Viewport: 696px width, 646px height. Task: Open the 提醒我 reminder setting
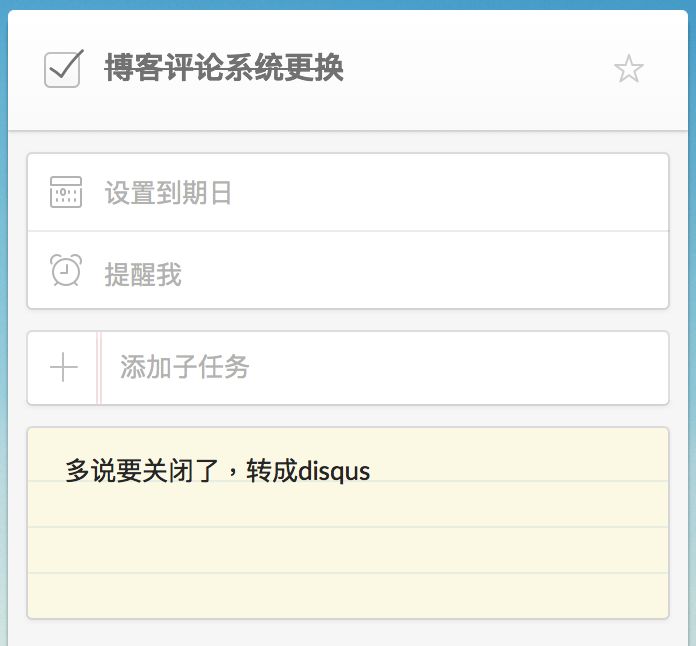[x=143, y=274]
